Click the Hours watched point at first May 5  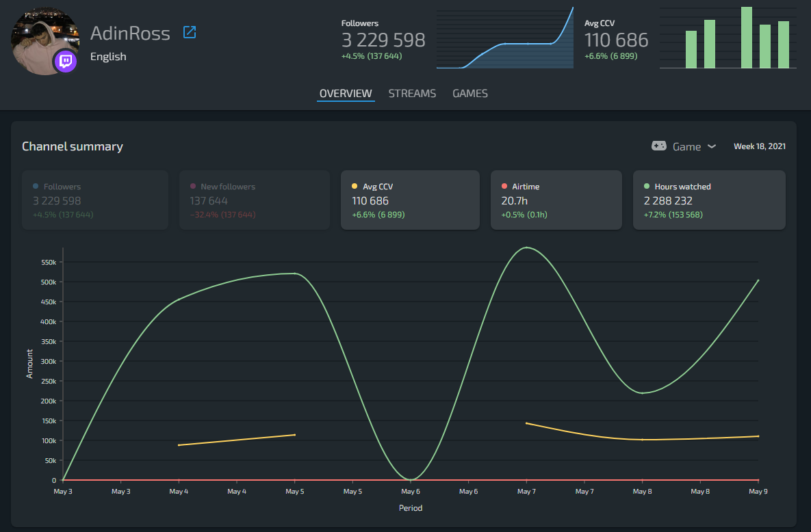click(x=295, y=274)
